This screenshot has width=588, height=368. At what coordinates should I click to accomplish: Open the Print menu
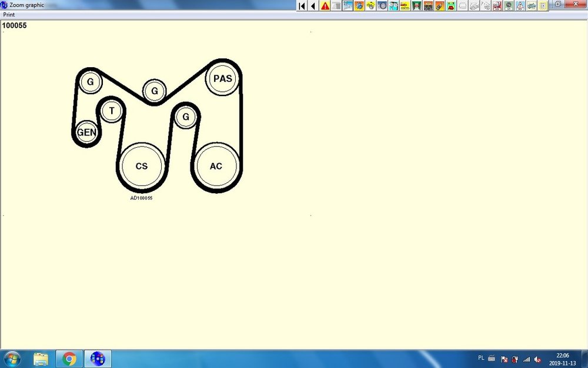(x=9, y=14)
